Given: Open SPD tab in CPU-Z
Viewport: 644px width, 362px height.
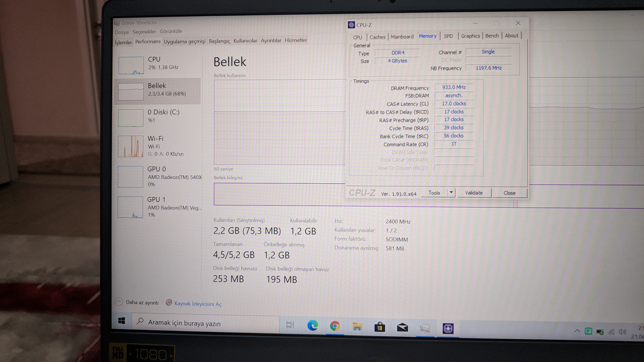Looking at the screenshot, I should [448, 36].
